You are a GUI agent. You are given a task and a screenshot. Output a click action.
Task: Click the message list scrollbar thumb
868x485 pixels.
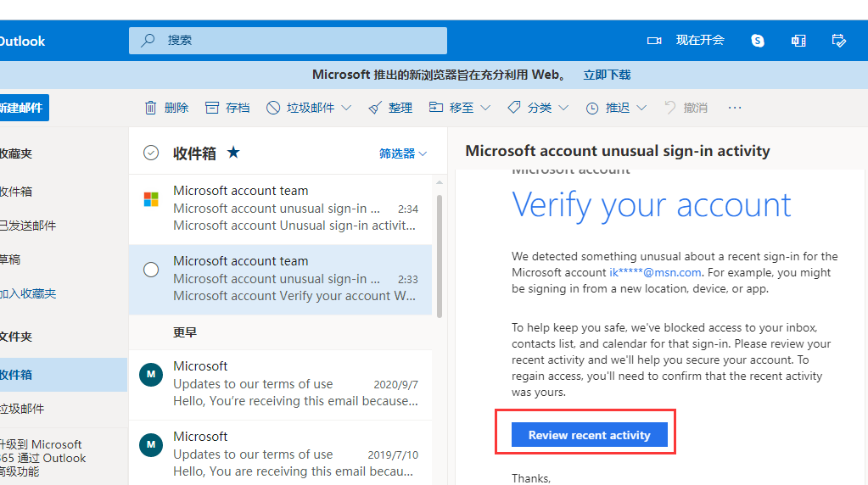click(x=440, y=256)
